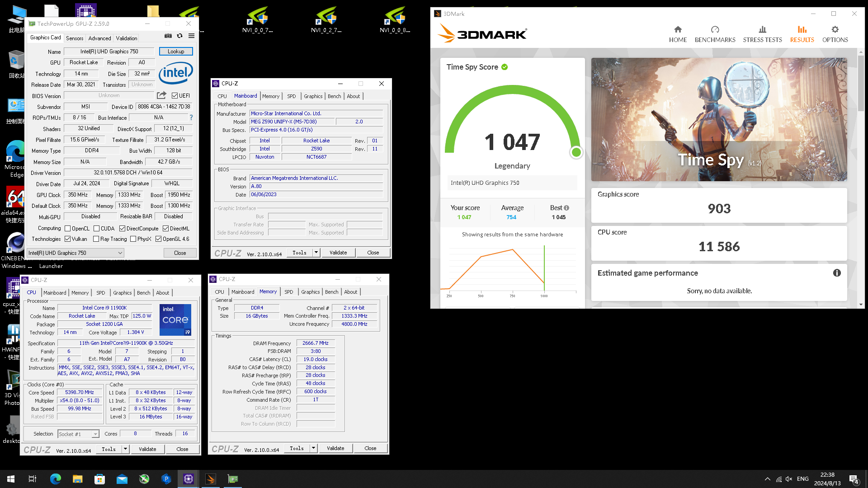Click the Time Spy score validation checkmark

coord(505,67)
